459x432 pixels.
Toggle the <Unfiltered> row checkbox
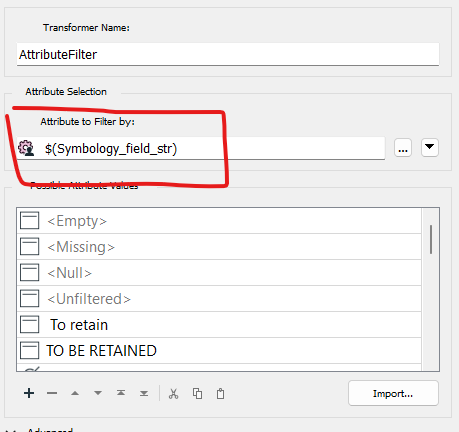29,298
